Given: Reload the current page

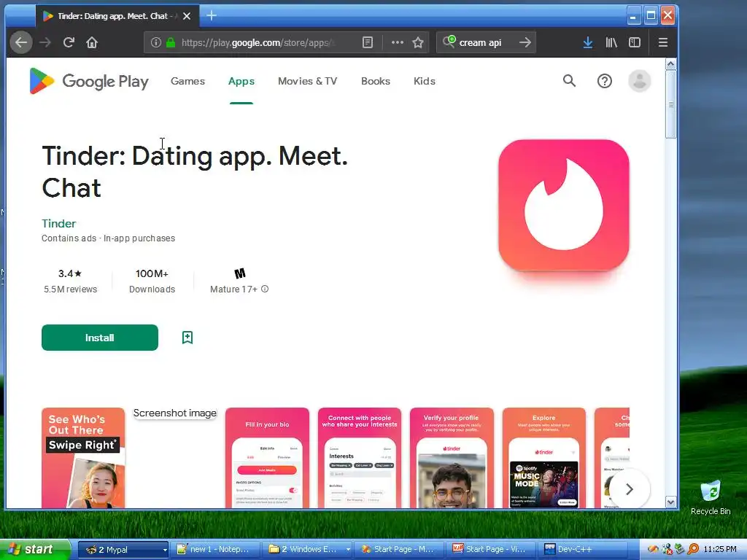Looking at the screenshot, I should pos(69,42).
